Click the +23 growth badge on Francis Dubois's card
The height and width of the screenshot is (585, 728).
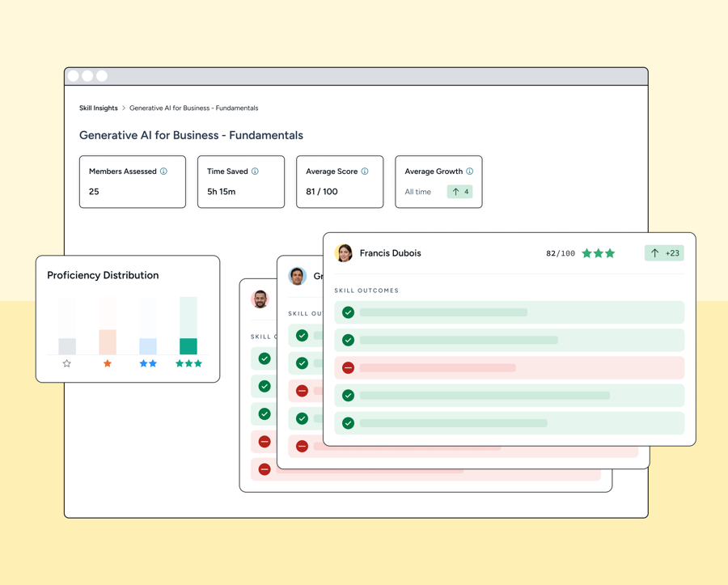[x=664, y=252]
